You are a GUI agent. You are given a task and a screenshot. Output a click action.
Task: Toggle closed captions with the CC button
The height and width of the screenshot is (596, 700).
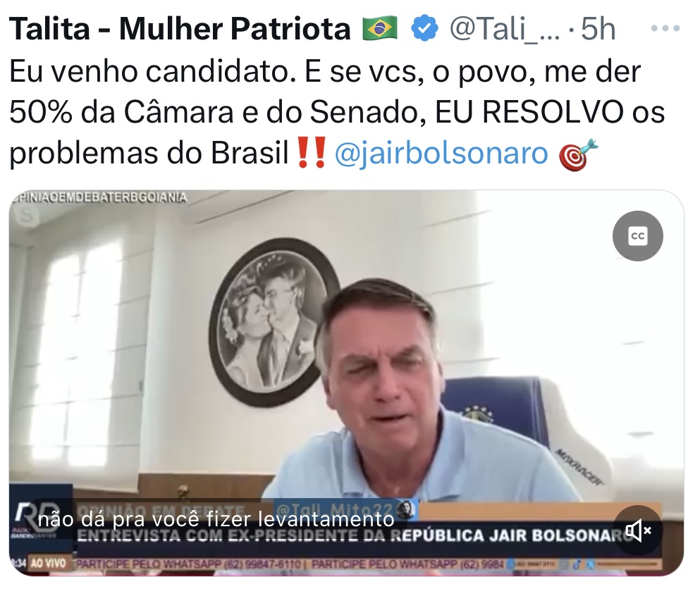(x=637, y=235)
